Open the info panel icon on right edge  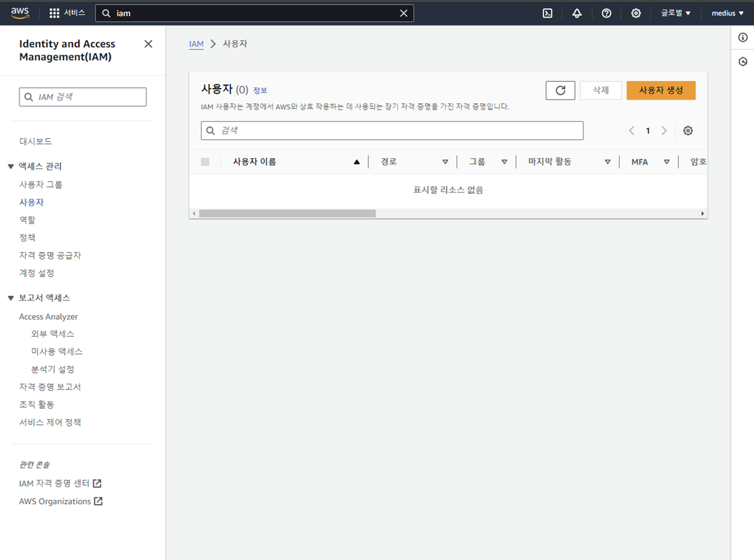click(743, 37)
